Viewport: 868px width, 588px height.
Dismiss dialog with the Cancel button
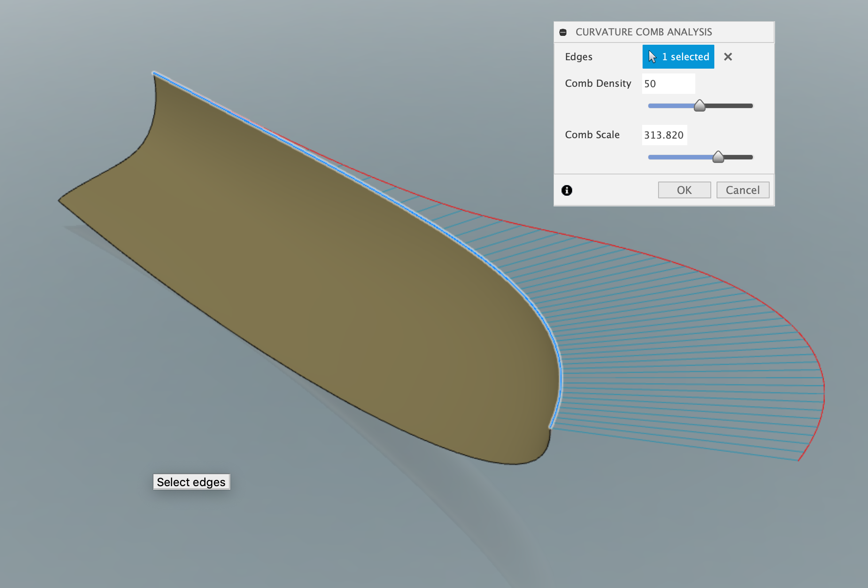pyautogui.click(x=743, y=190)
